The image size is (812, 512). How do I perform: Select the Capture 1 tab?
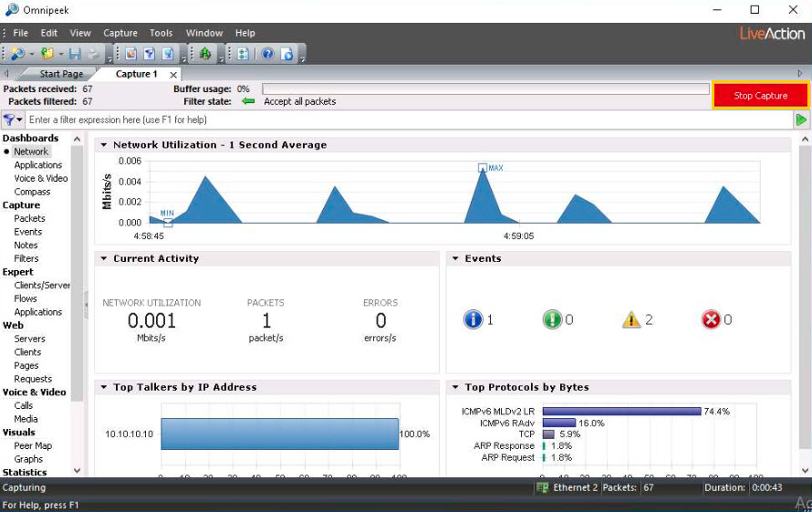[137, 74]
